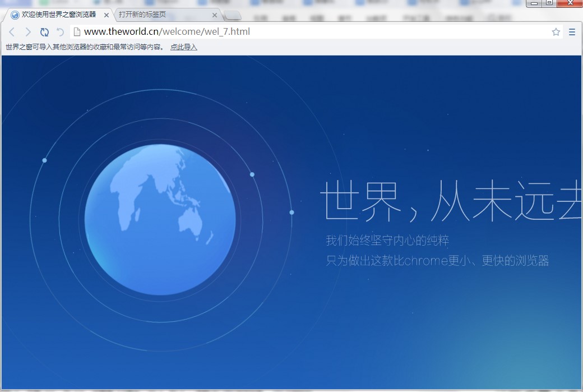
Task: Open a new tab with the new-tab button
Action: [x=233, y=16]
